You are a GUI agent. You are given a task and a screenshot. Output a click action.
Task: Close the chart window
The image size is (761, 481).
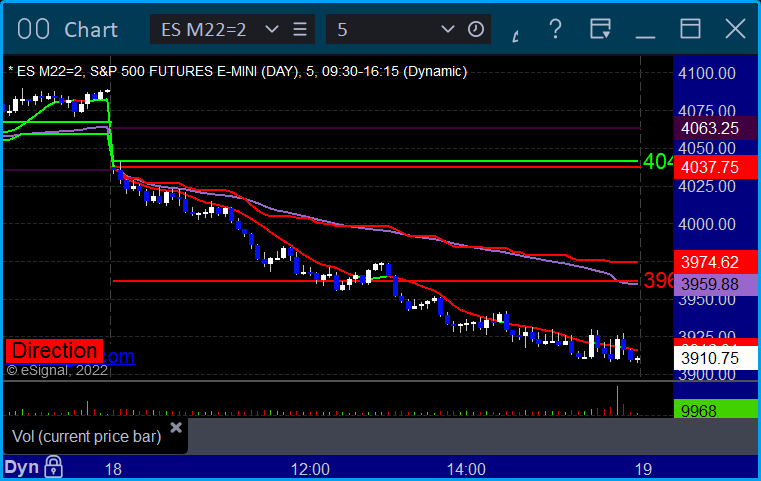pos(735,29)
